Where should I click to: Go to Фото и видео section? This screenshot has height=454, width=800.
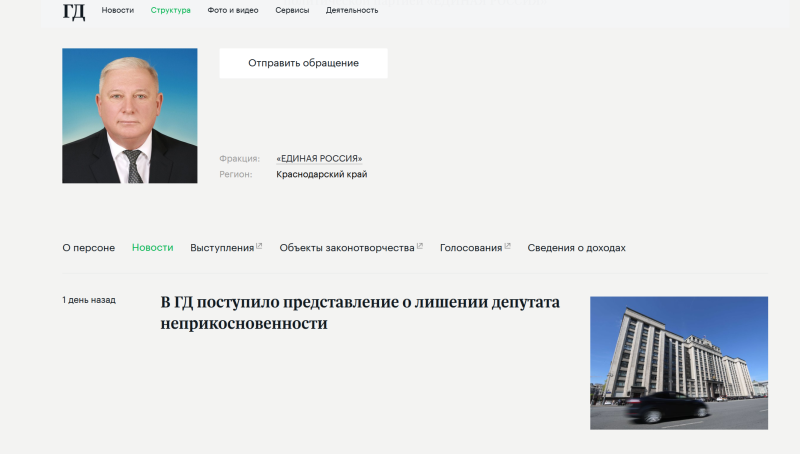[232, 10]
